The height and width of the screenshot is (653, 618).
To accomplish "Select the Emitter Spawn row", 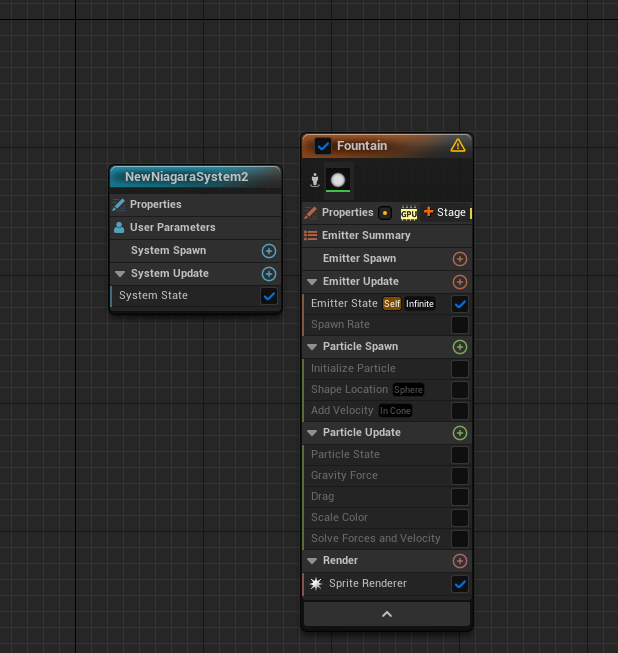I will (x=387, y=259).
